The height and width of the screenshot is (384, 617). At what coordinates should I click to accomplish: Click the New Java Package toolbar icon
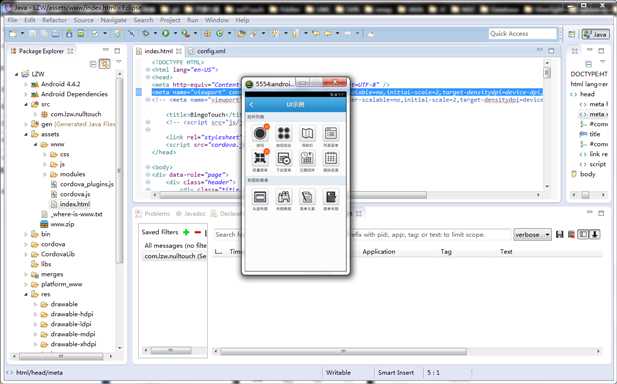[x=207, y=34]
